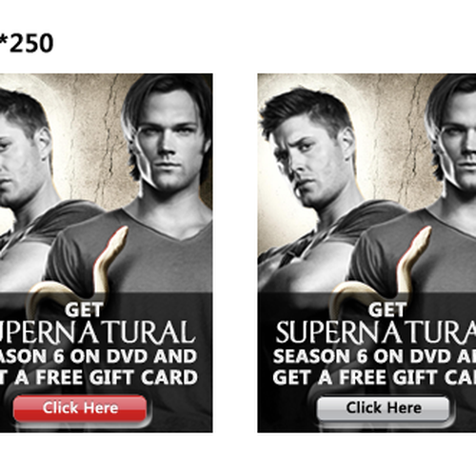Click the GET heading in right banner

pos(387,309)
